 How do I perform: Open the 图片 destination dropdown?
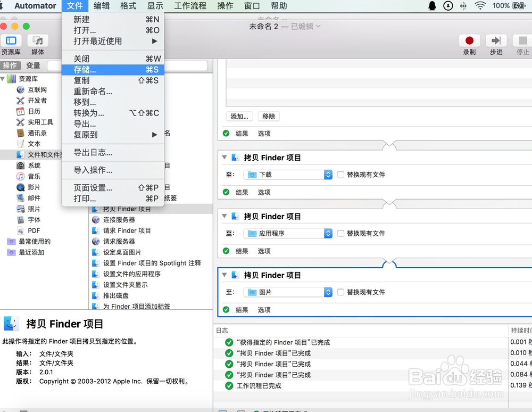(288, 292)
